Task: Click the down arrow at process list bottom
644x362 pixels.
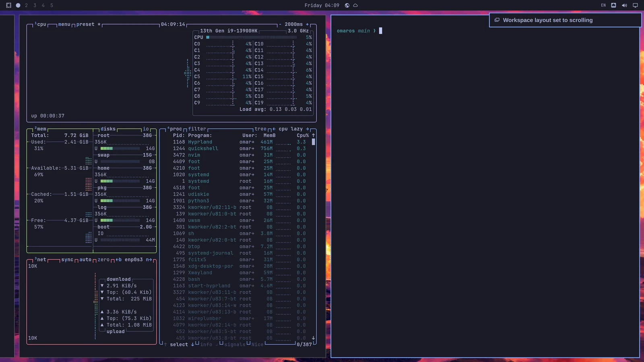Action: pos(313,338)
